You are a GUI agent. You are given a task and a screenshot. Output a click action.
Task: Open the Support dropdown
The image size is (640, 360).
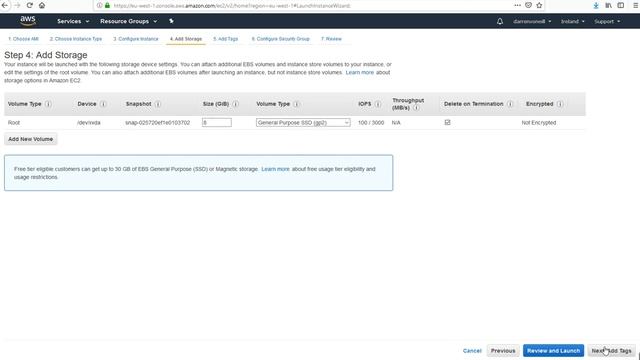click(607, 21)
